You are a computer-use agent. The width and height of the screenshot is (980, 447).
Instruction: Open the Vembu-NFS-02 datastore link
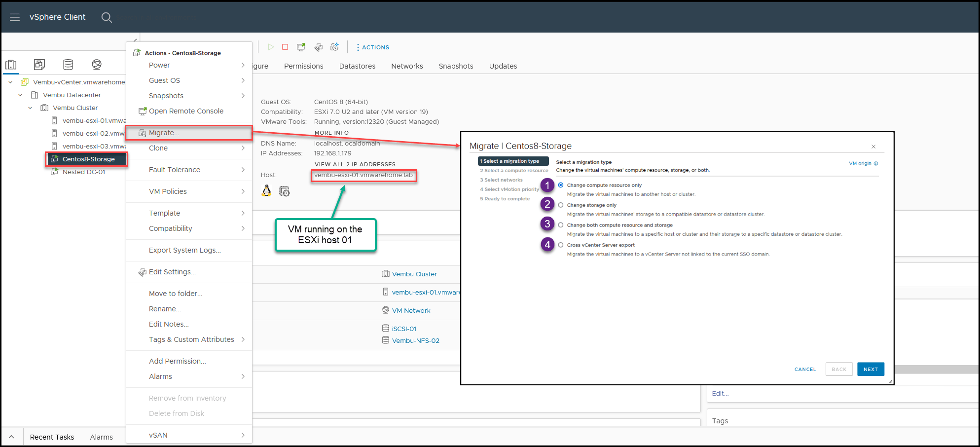point(415,340)
